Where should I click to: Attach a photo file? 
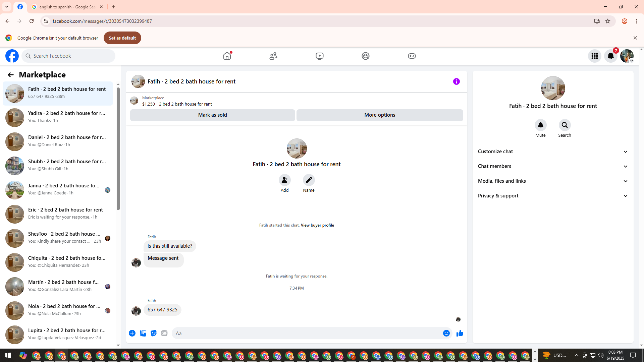[143, 333]
